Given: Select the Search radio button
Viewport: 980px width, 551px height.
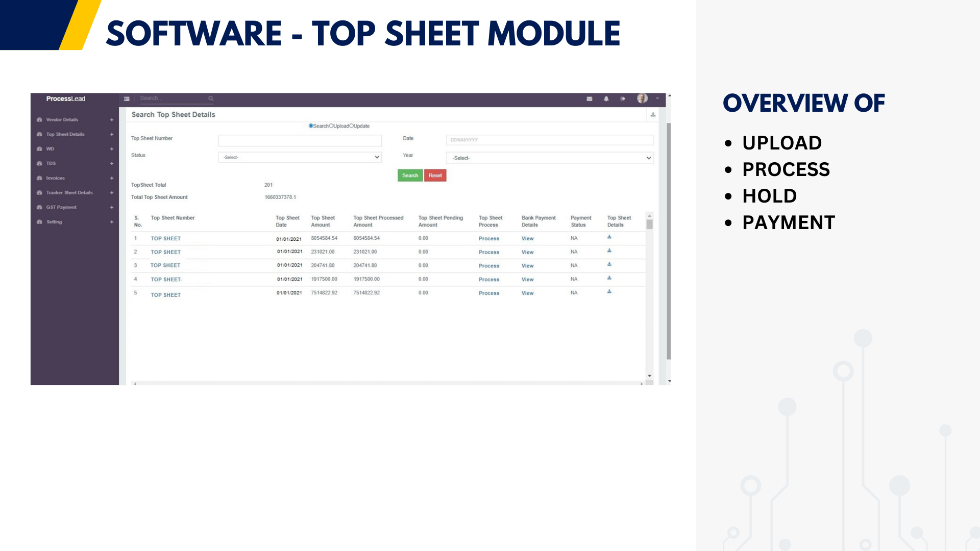Looking at the screenshot, I should (311, 126).
